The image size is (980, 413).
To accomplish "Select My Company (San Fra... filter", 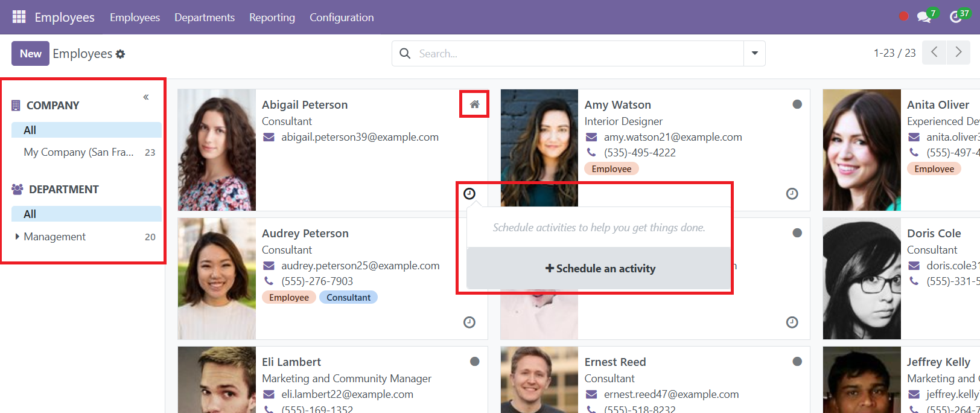I will tap(86, 152).
